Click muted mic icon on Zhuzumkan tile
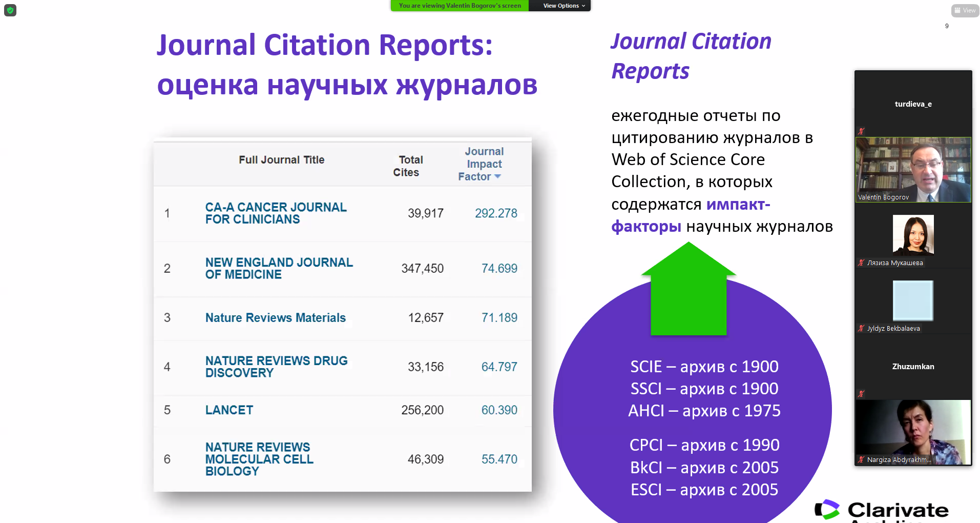Screen dimensions: 980x523 coord(861,394)
